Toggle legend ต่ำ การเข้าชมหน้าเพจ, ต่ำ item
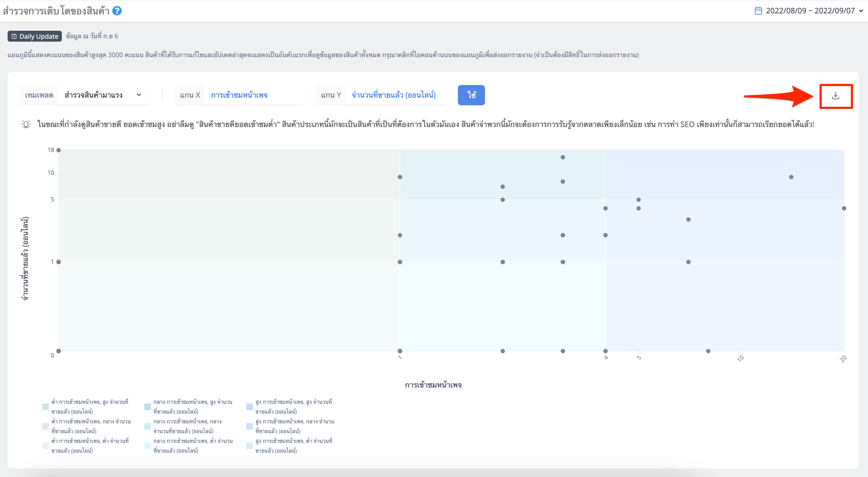The height and width of the screenshot is (477, 868). [x=86, y=446]
